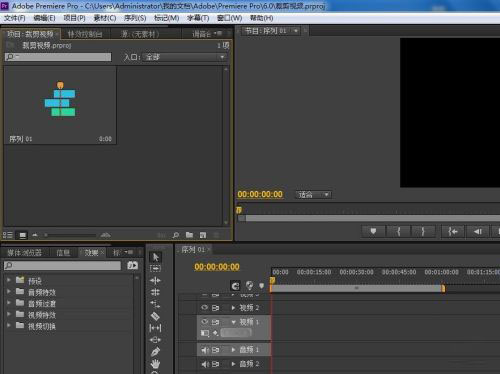Click the project panel thumbnail zoom slider

click(x=71, y=235)
